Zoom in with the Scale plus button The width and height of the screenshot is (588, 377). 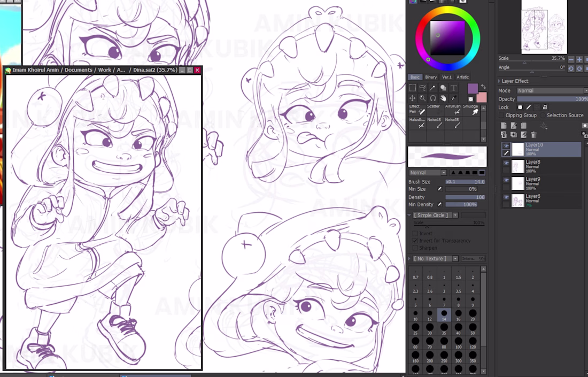click(579, 59)
